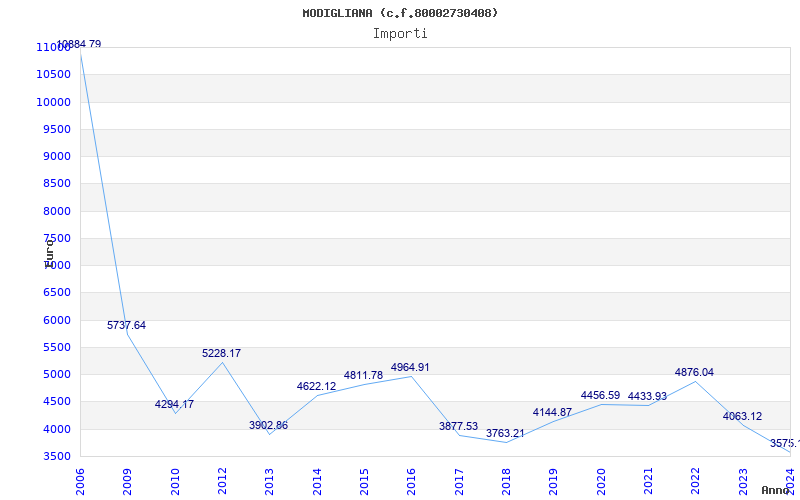Click the x-axis year 2006

pyautogui.click(x=81, y=482)
